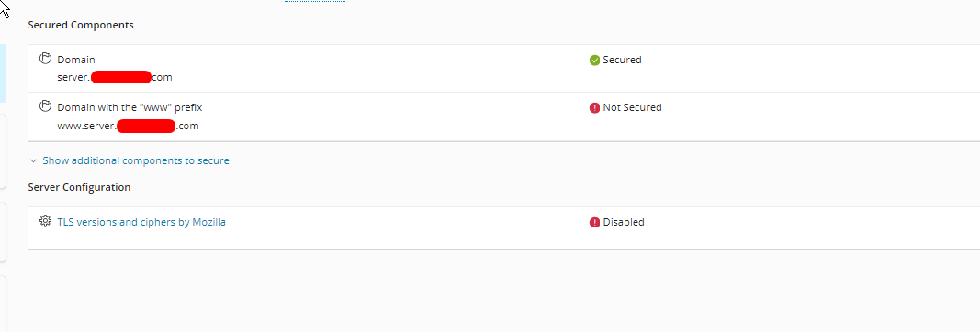
Task: Click the dotted underlined tab at top
Action: click(x=315, y=1)
